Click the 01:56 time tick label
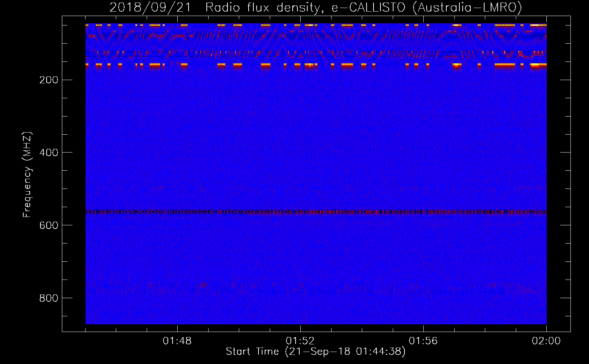The image size is (589, 364). [423, 341]
